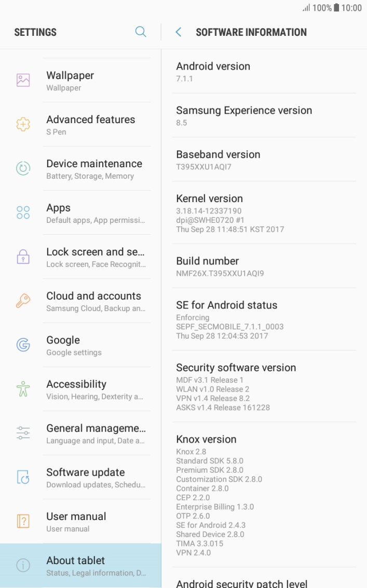
Task: Open Device maintenance via its circular icon
Action: (23, 169)
